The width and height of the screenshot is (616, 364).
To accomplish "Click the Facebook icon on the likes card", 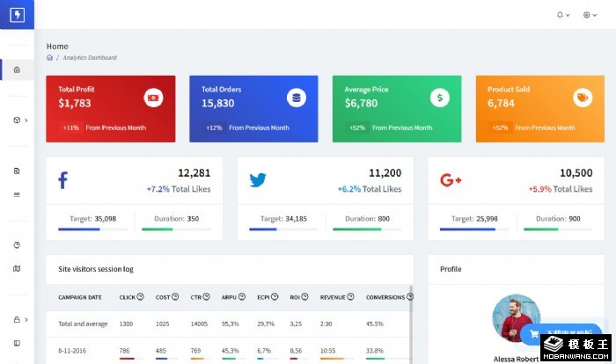I will (63, 180).
